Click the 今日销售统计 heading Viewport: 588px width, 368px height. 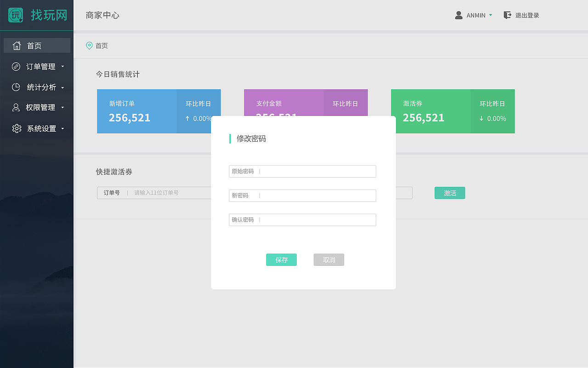point(118,74)
